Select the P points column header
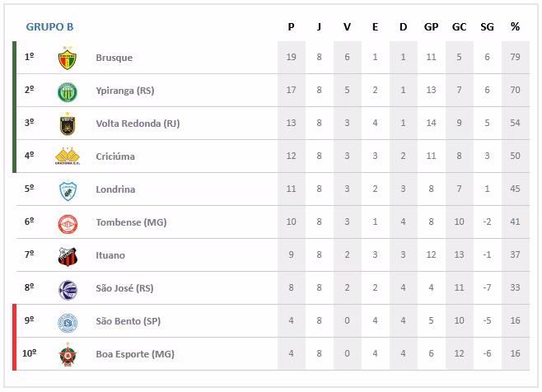The image size is (542, 392). point(291,27)
